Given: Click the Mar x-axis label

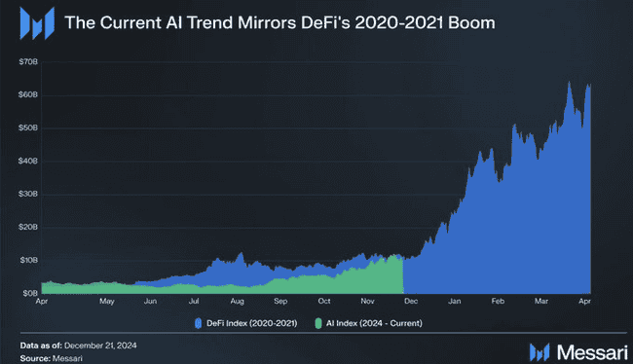Looking at the screenshot, I should 541,302.
